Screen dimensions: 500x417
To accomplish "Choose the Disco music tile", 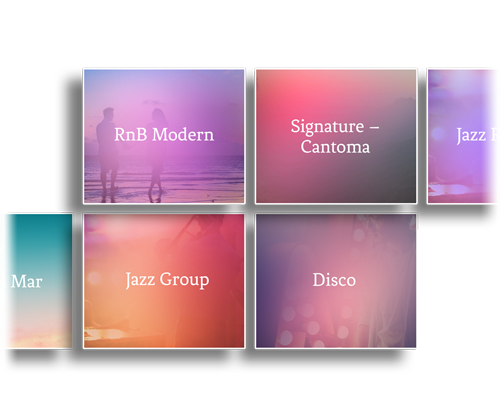I will 336,281.
